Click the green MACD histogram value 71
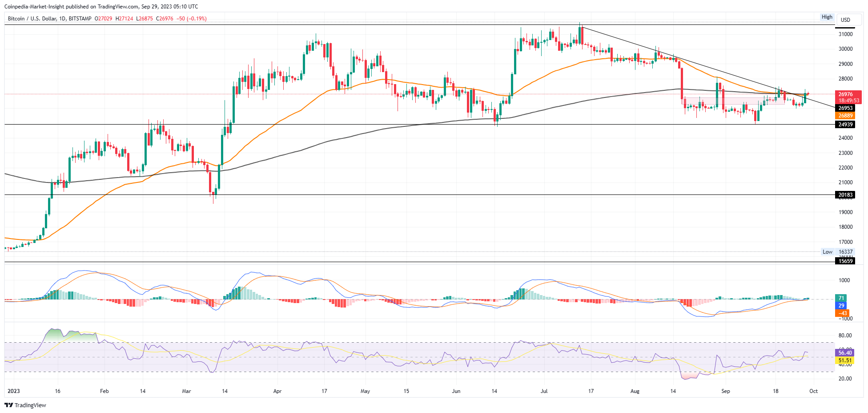The width and height of the screenshot is (868, 413). tap(841, 298)
